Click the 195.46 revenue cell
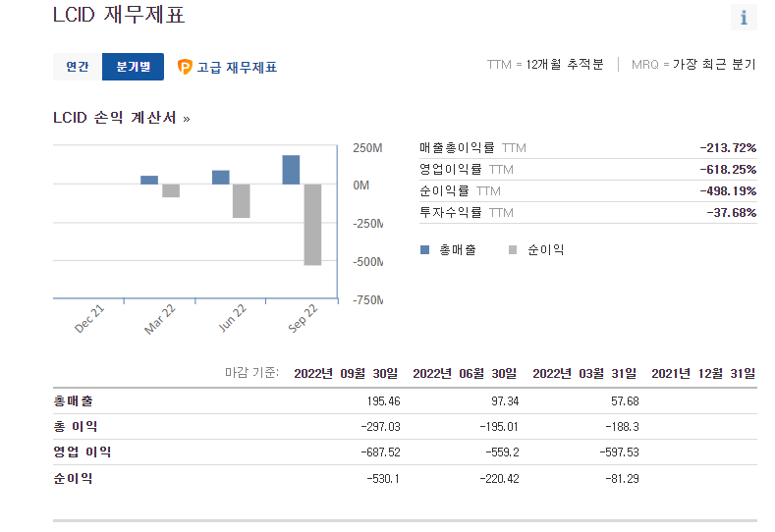 (x=383, y=401)
